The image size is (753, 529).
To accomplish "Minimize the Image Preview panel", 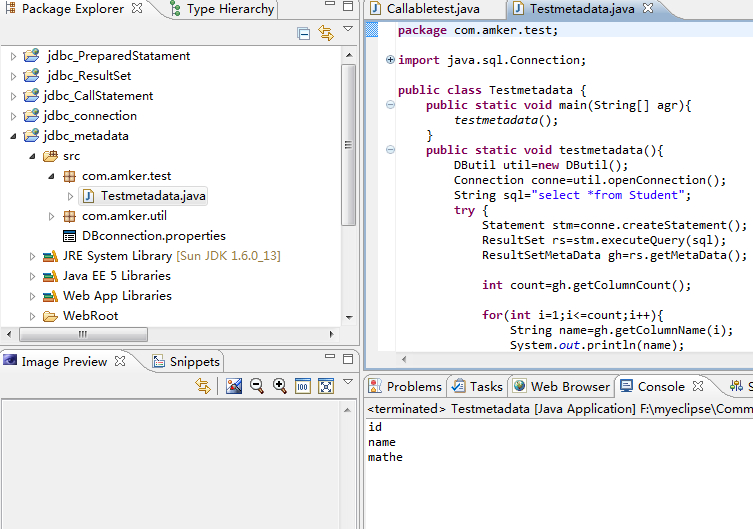I will [x=329, y=356].
